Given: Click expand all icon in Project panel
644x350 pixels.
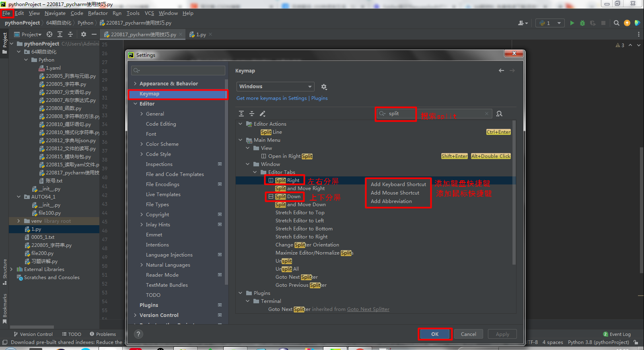Looking at the screenshot, I should tap(60, 34).
